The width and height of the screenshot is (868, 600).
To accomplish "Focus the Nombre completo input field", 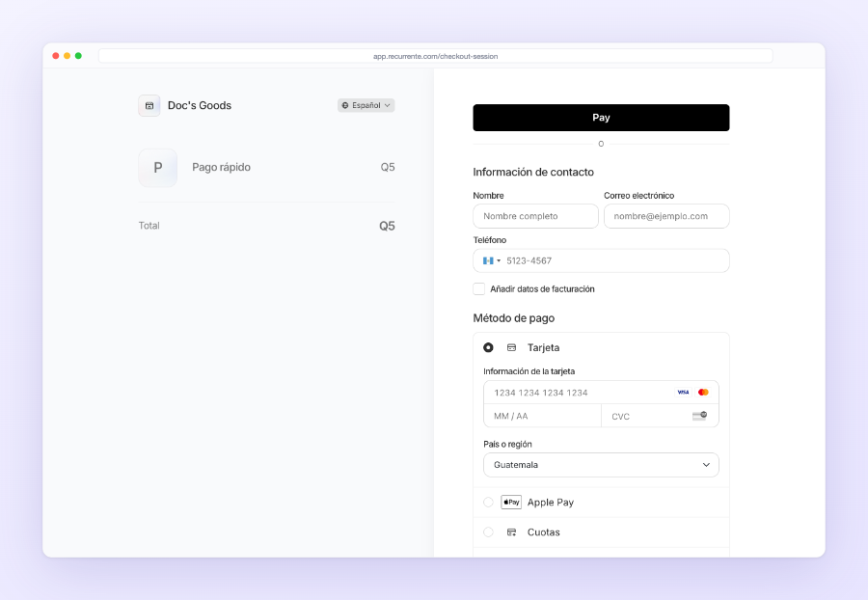I will (536, 216).
